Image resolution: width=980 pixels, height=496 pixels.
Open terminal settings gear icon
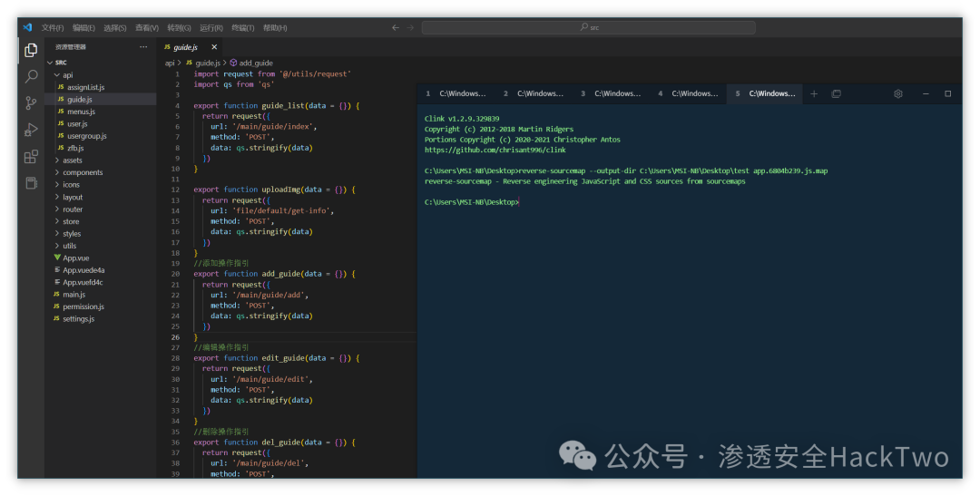coord(898,93)
